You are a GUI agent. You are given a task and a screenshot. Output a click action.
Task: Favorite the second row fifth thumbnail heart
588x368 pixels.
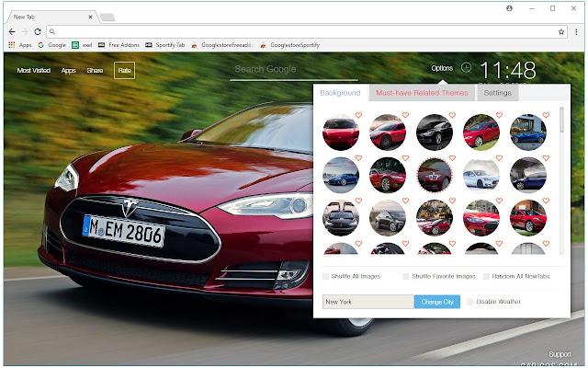click(546, 158)
